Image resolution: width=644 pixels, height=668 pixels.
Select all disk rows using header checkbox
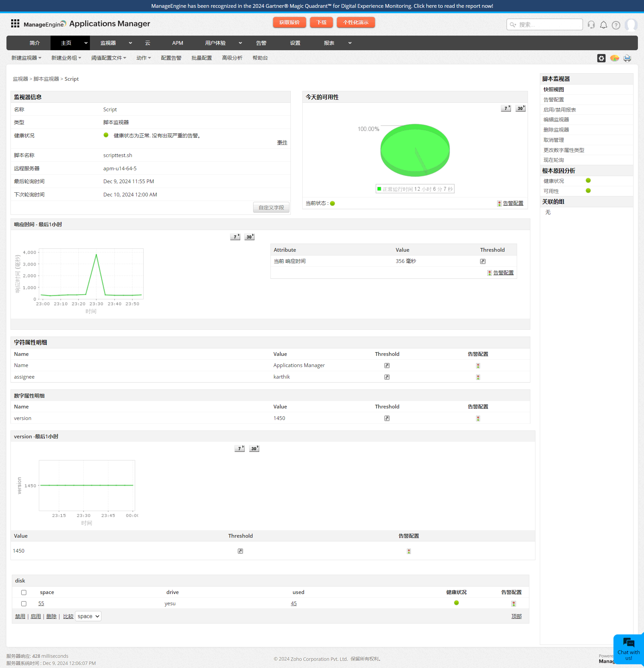coord(24,592)
